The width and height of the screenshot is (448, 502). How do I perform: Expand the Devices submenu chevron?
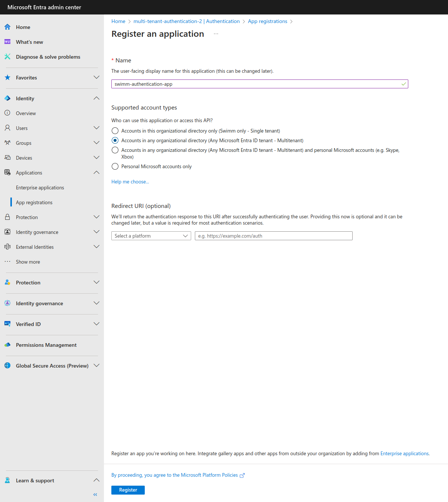pos(97,157)
